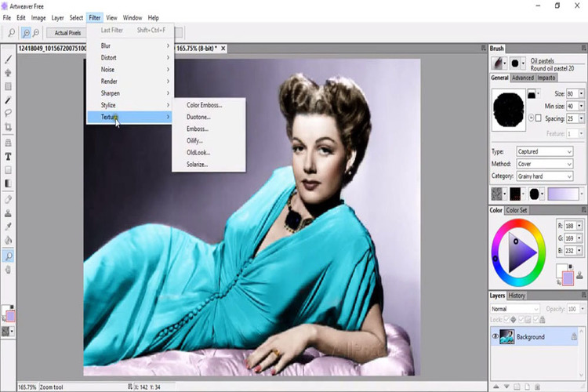The image size is (588, 392).
Task: Switch to the Color Set tab
Action: pyautogui.click(x=517, y=210)
